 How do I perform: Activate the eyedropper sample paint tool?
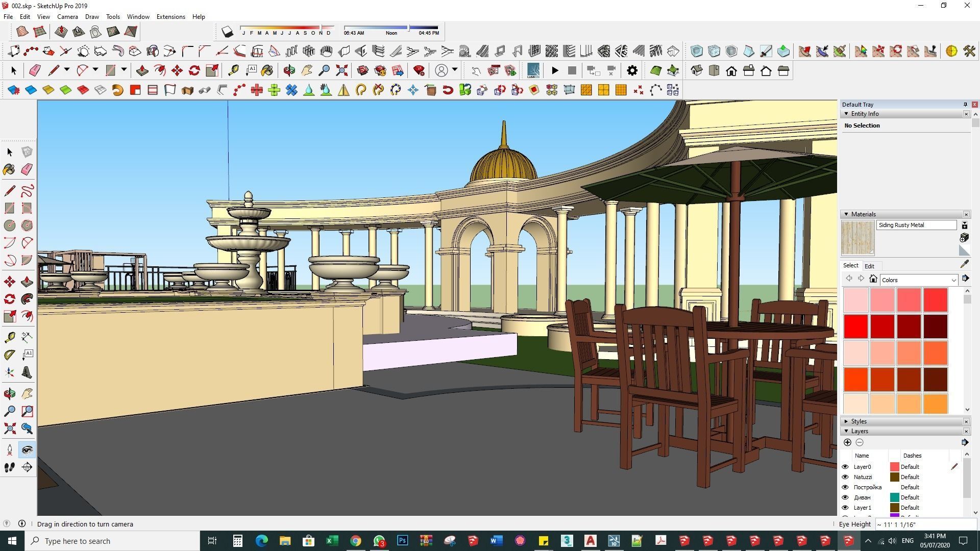click(964, 264)
